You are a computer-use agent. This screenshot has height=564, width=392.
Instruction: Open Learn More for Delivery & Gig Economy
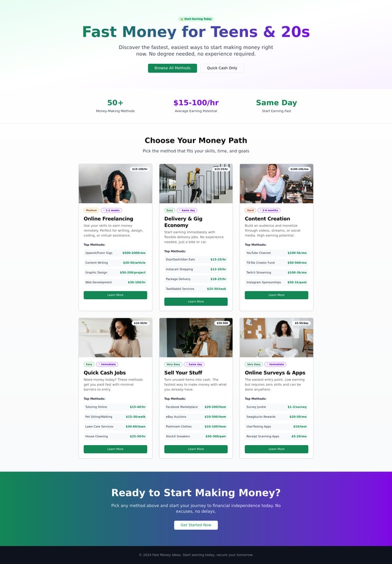tap(196, 302)
